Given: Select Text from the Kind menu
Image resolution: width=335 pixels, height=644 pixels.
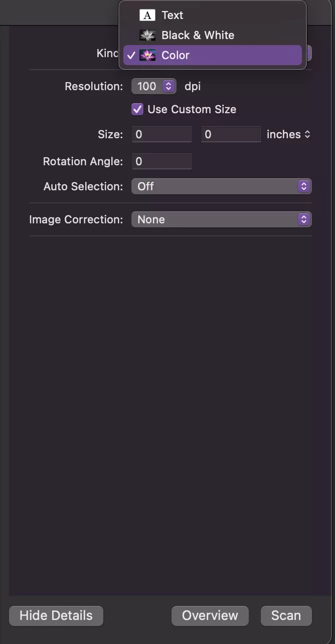Looking at the screenshot, I should [x=172, y=15].
